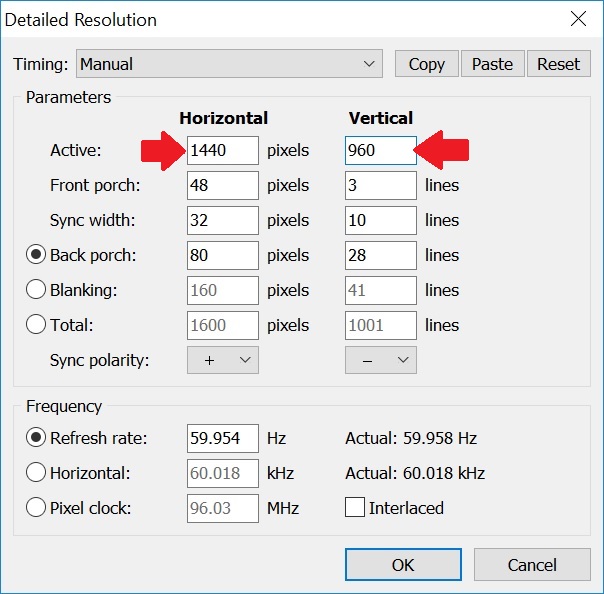Choose the Horizontal frequency radio option
The width and height of the screenshot is (604, 594).
36,473
